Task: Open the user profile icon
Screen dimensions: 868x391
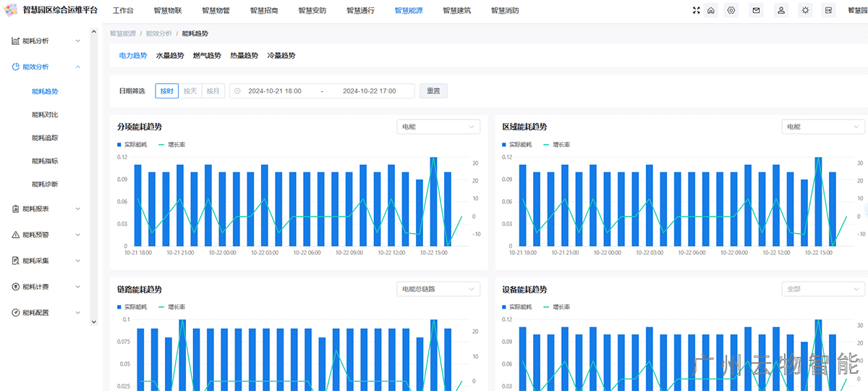Action: 780,11
